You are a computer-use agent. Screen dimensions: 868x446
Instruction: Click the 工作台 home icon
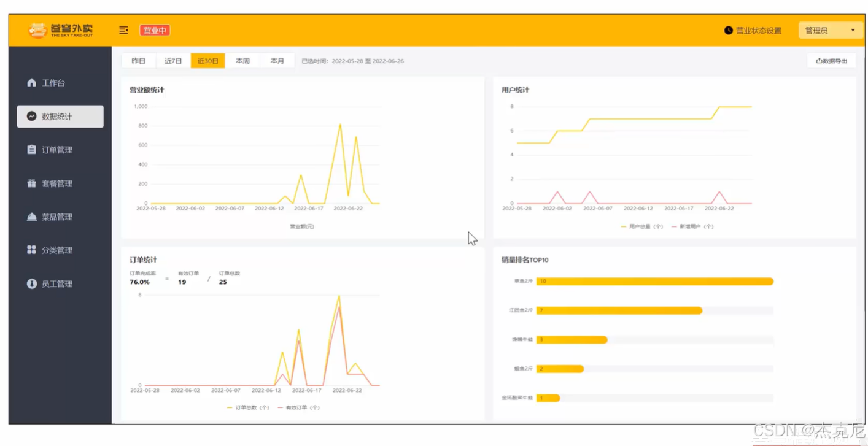point(31,82)
